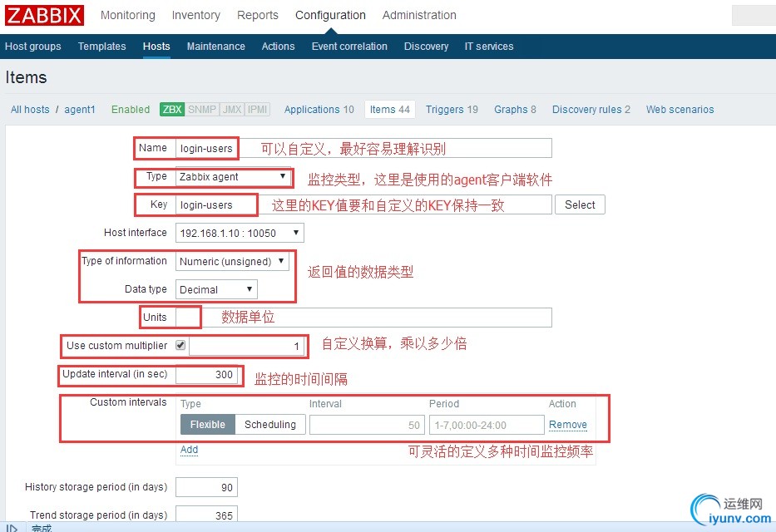Follow the All hosts breadcrumb link

tap(30, 109)
